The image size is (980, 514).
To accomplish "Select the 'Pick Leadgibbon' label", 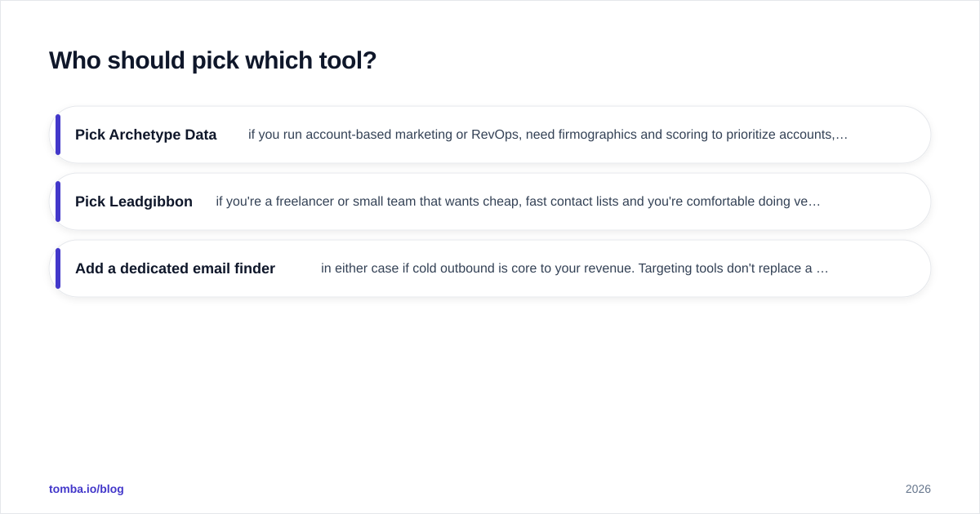I will coord(134,202).
